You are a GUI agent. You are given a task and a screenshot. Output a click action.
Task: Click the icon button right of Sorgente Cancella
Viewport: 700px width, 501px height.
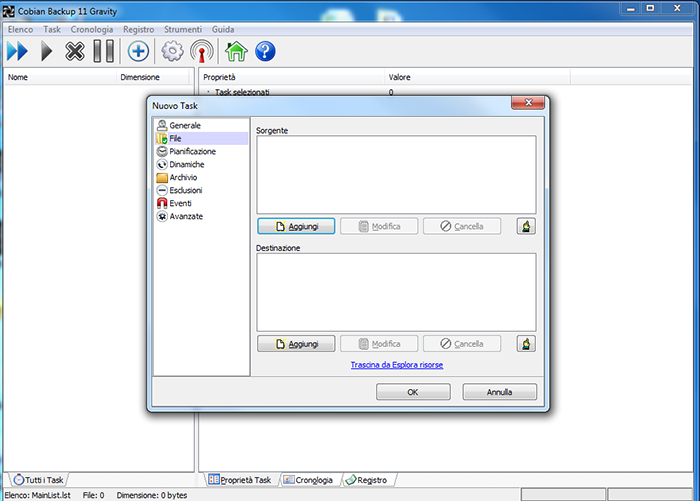(x=526, y=226)
